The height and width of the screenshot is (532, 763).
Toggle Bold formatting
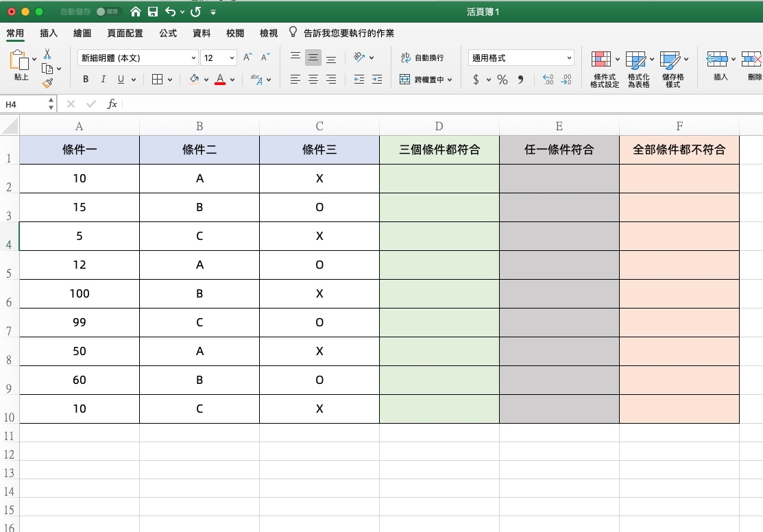(x=86, y=80)
